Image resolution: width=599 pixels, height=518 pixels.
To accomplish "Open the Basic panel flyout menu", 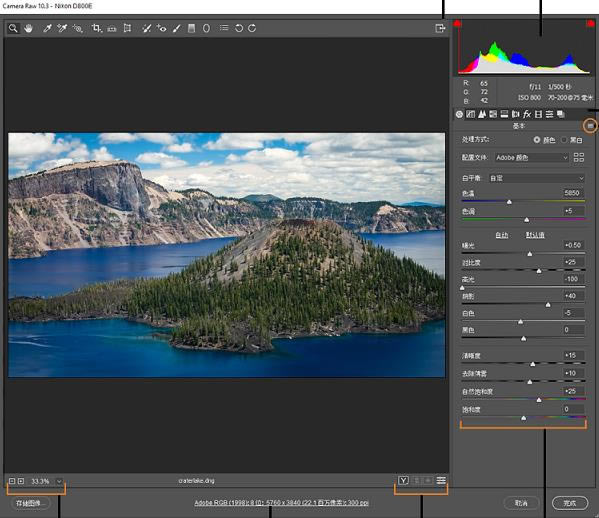I will (591, 126).
